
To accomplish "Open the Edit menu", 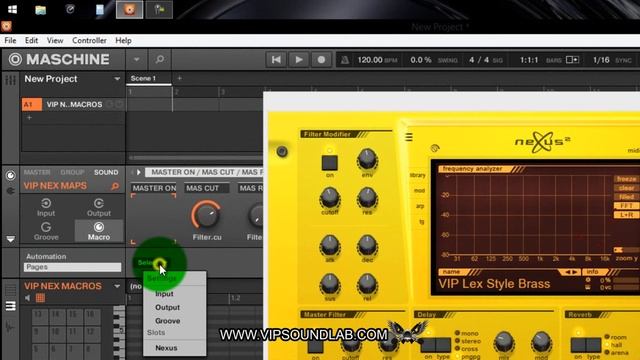I will click(x=31, y=40).
